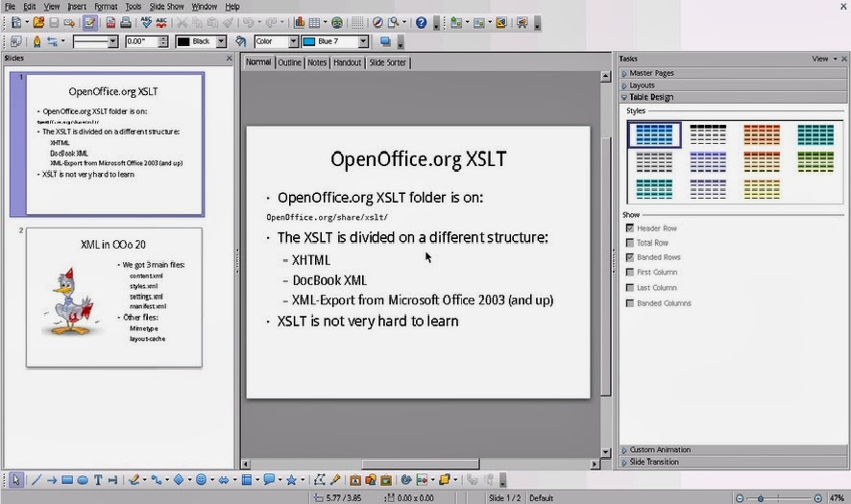Open the Help question mark icon
Image resolution: width=851 pixels, height=504 pixels.
coord(421,23)
